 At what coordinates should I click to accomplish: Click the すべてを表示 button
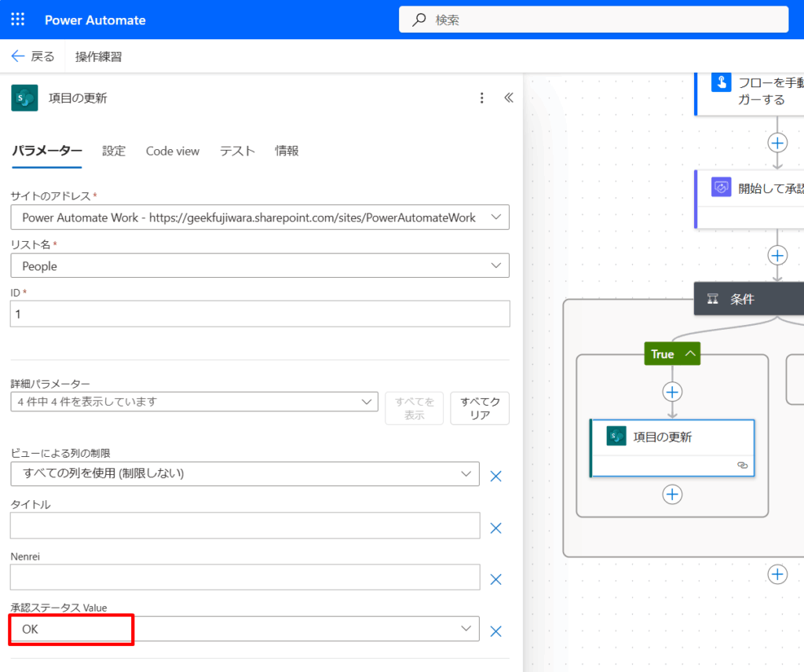coord(415,408)
